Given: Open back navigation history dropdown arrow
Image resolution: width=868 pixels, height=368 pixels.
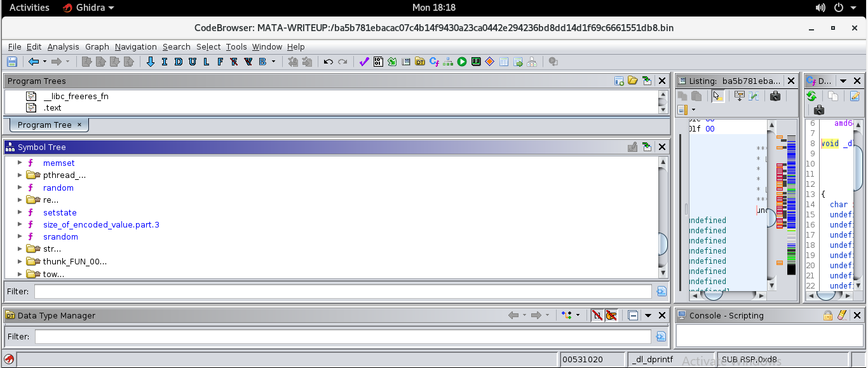Looking at the screenshot, I should pyautogui.click(x=44, y=62).
